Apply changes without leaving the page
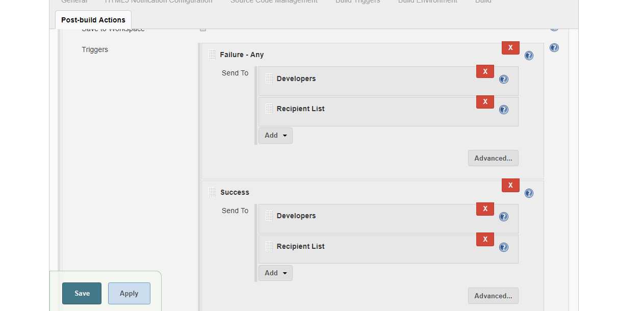Screen dimensions: 644x311 click(129, 293)
